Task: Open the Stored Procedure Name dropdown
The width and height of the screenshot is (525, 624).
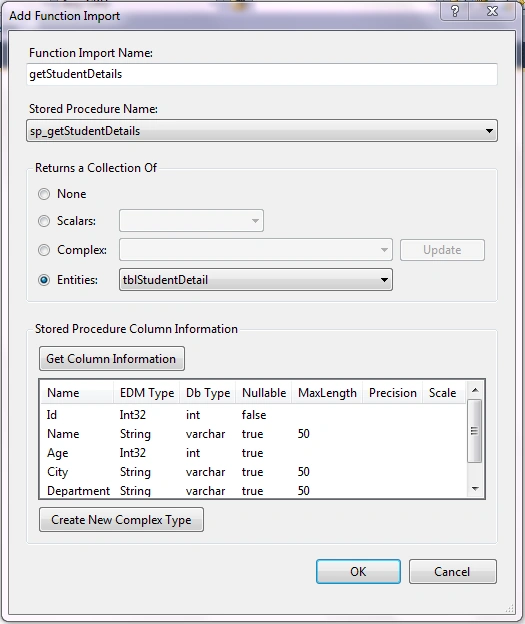Action: click(x=262, y=131)
